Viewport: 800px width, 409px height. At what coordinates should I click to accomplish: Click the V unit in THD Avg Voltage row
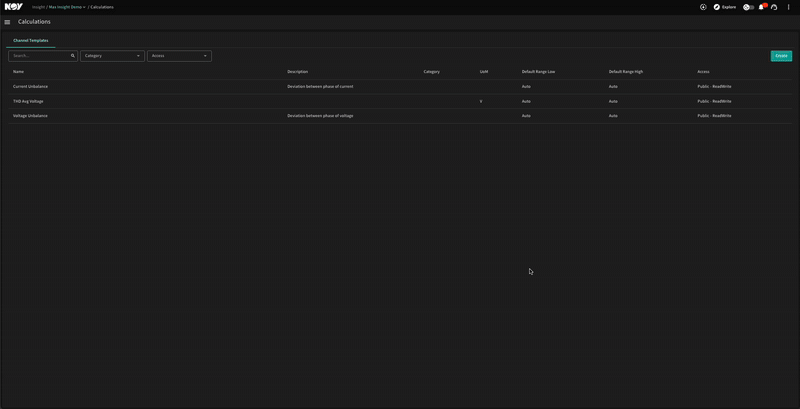(x=481, y=101)
